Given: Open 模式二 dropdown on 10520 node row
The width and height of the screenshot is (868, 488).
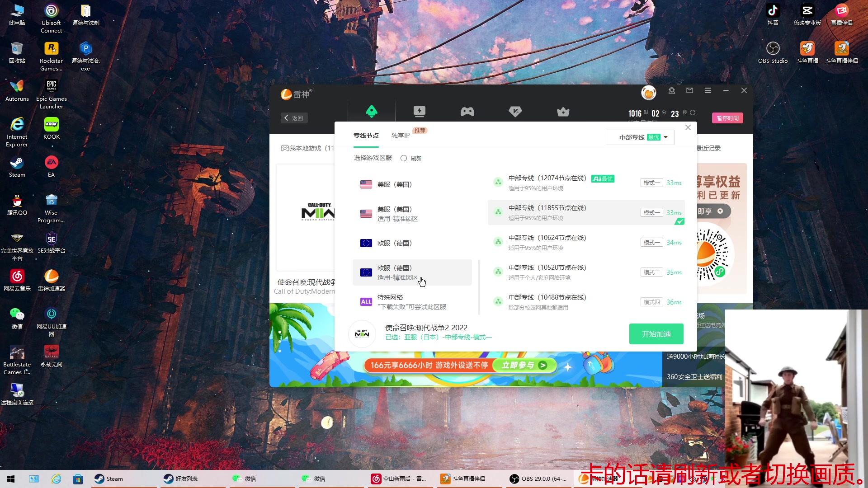Looking at the screenshot, I should click(651, 272).
